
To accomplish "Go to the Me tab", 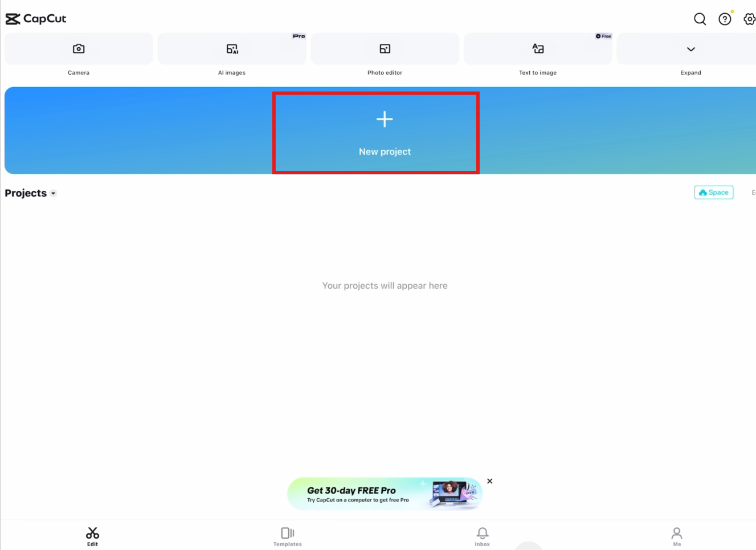I will 676,534.
